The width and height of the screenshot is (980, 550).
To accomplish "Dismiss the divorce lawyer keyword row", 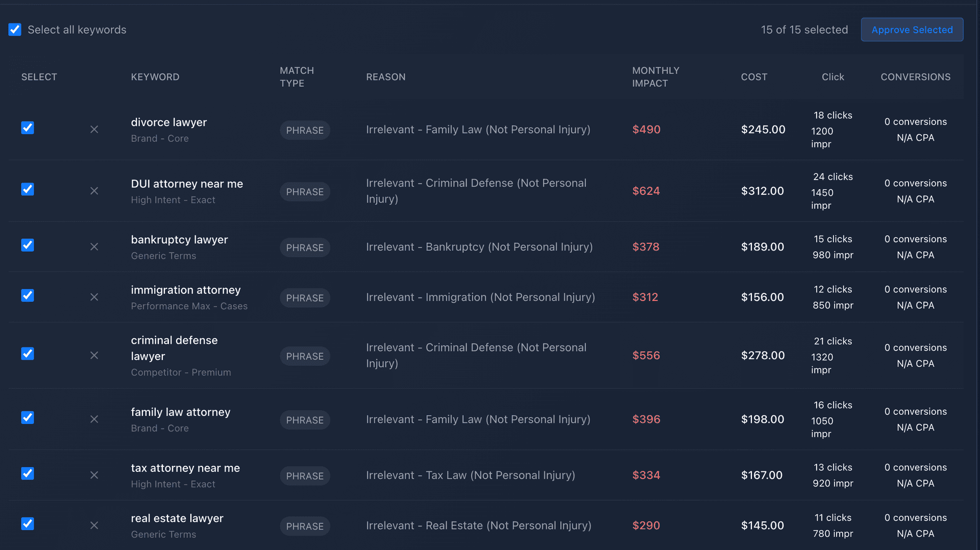I will point(94,129).
